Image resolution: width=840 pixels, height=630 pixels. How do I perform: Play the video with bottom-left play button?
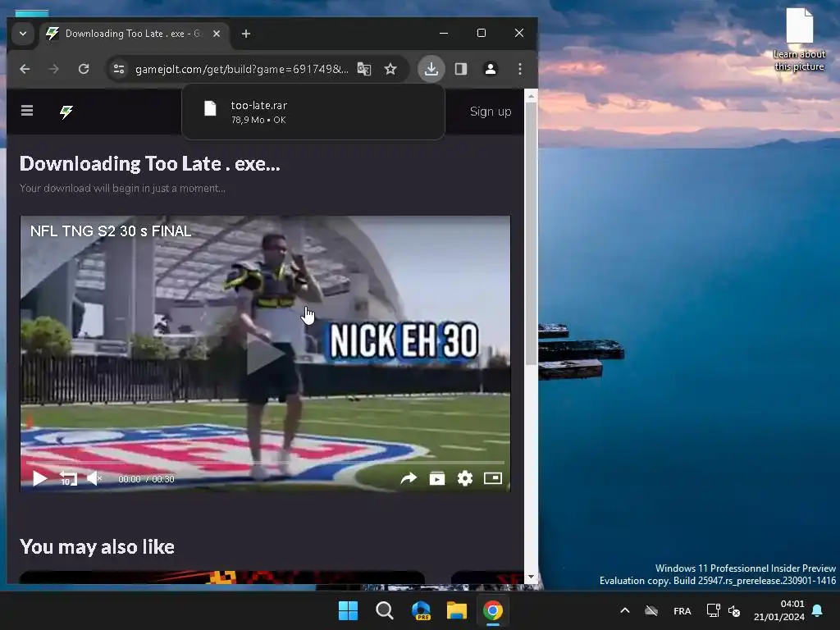[x=39, y=478]
